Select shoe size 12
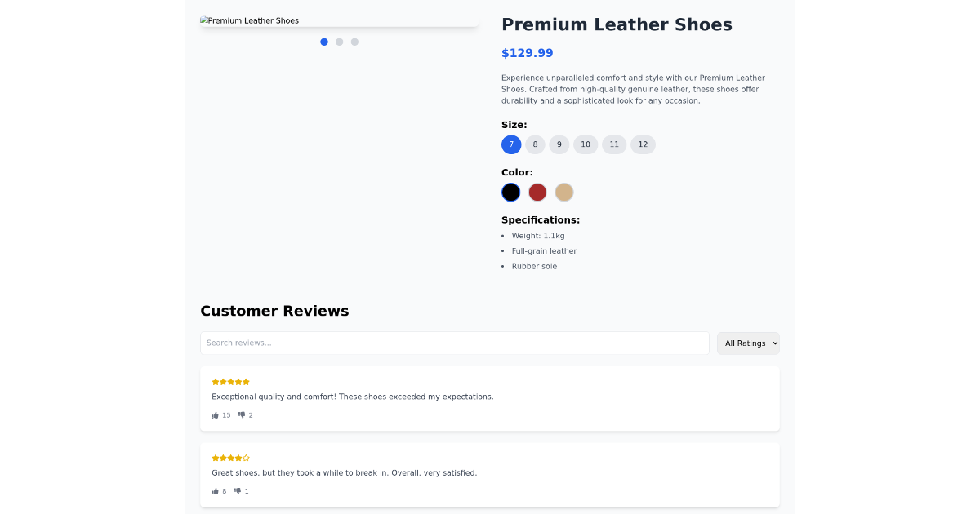980x514 pixels. pyautogui.click(x=643, y=144)
